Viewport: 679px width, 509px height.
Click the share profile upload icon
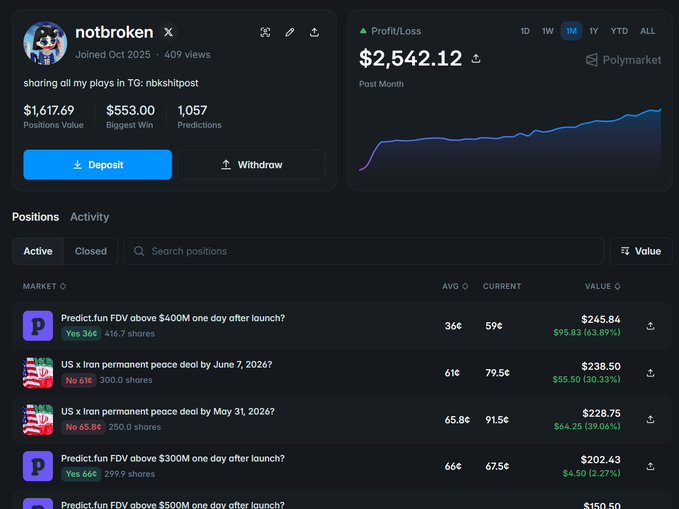click(314, 32)
